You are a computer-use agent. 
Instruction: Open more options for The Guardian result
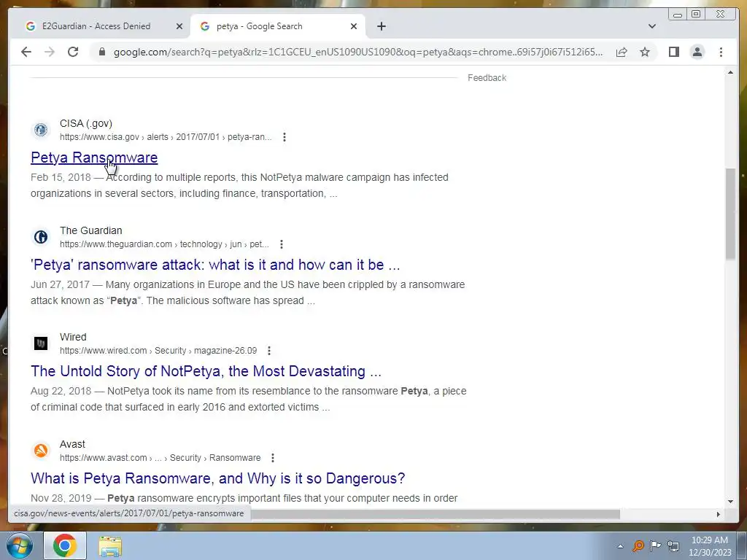pos(282,244)
